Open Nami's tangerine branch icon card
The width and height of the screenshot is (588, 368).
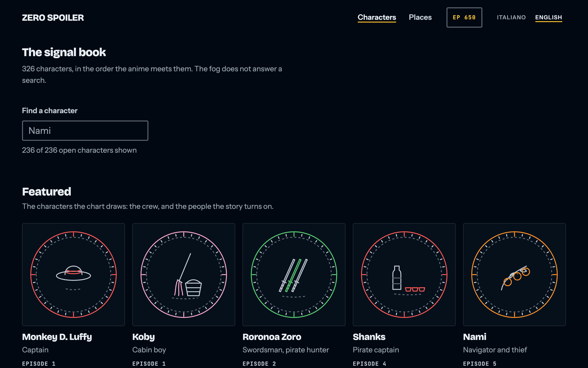click(x=514, y=275)
